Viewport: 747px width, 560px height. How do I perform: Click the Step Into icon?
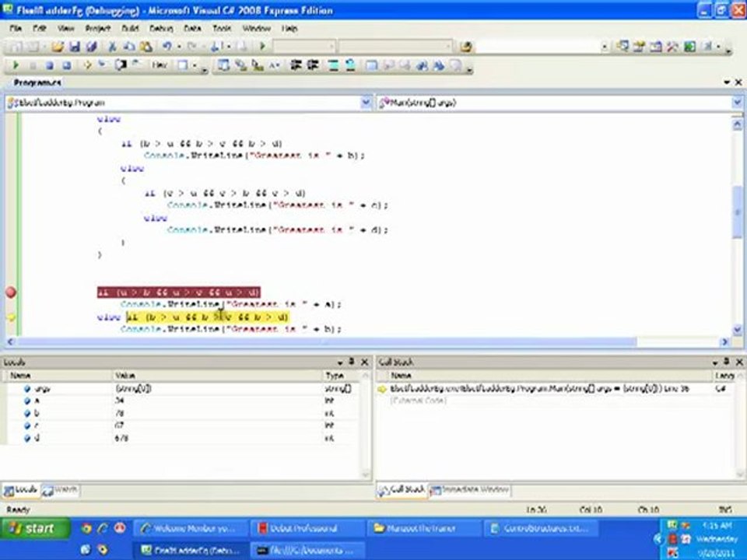click(103, 65)
